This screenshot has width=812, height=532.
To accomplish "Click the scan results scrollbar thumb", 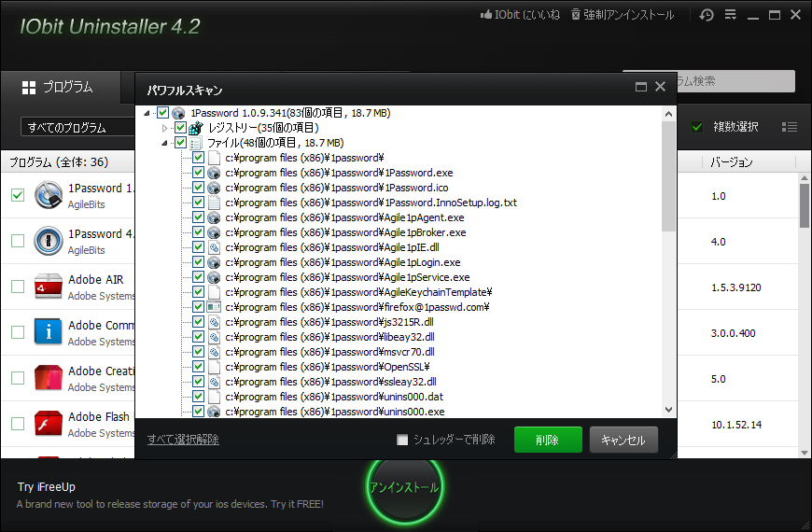I will click(668, 176).
